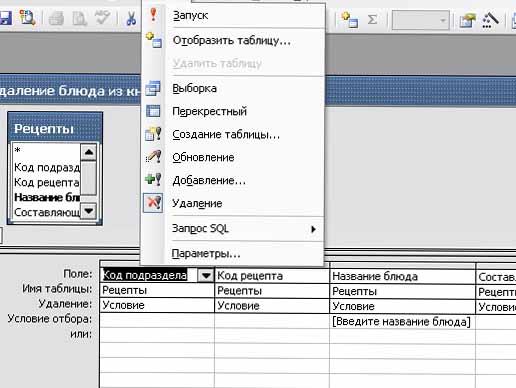Click the field list scroll down arrow
Image resolution: width=516 pixels, height=388 pixels.
pyautogui.click(x=89, y=211)
